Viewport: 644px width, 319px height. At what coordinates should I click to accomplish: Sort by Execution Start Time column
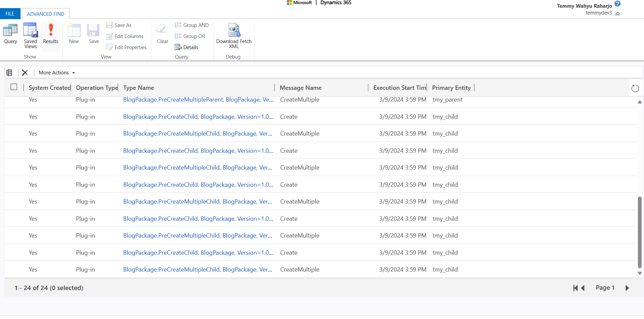click(400, 88)
